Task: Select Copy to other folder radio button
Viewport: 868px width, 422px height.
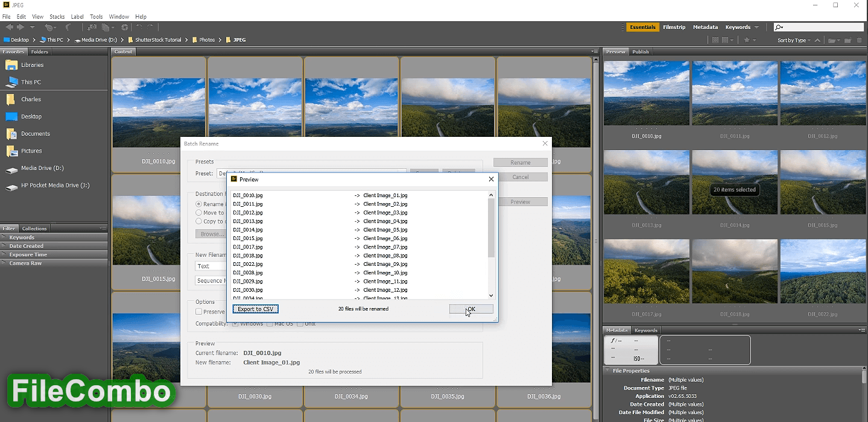Action: [x=198, y=221]
